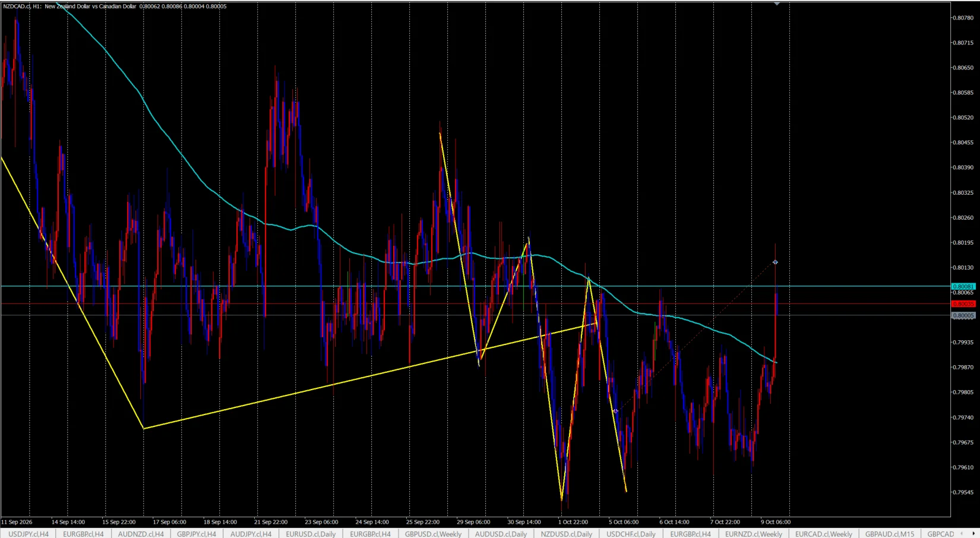980x538 pixels.
Task: Click the 0.80455 price scale value
Action: (x=963, y=143)
